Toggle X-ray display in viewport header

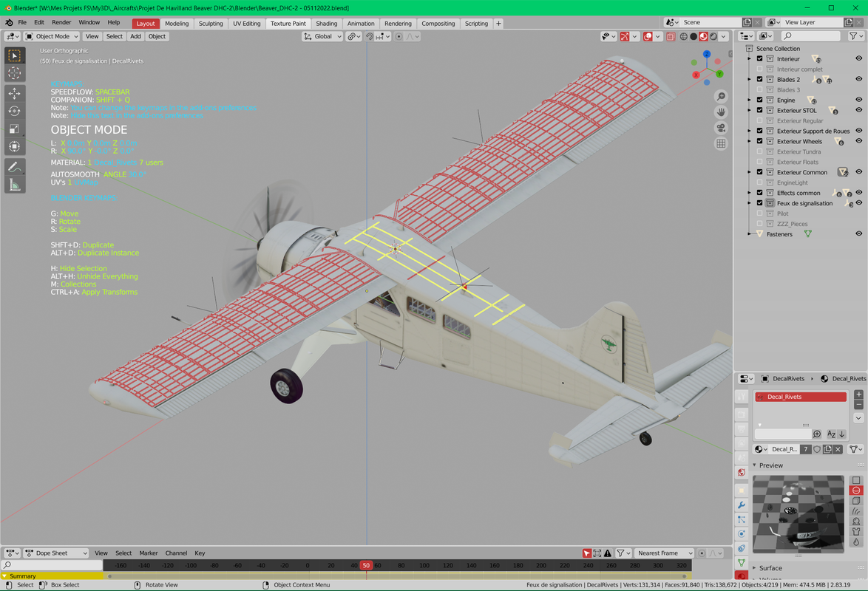coord(671,36)
